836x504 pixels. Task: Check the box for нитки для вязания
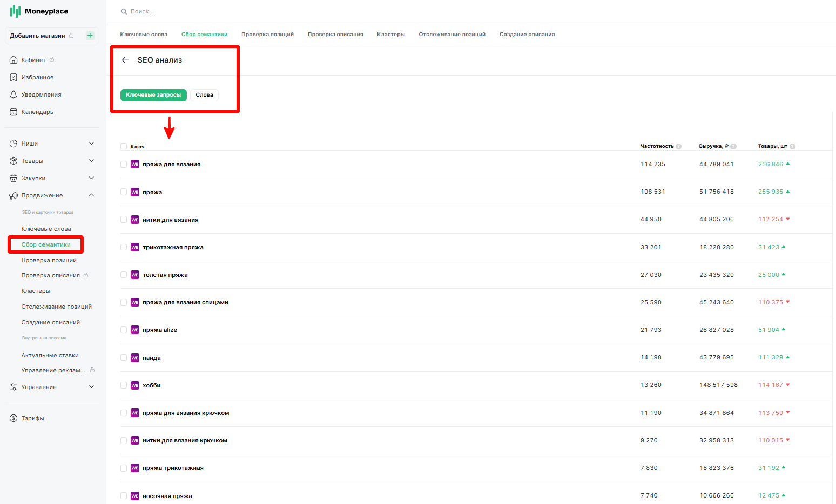[124, 220]
